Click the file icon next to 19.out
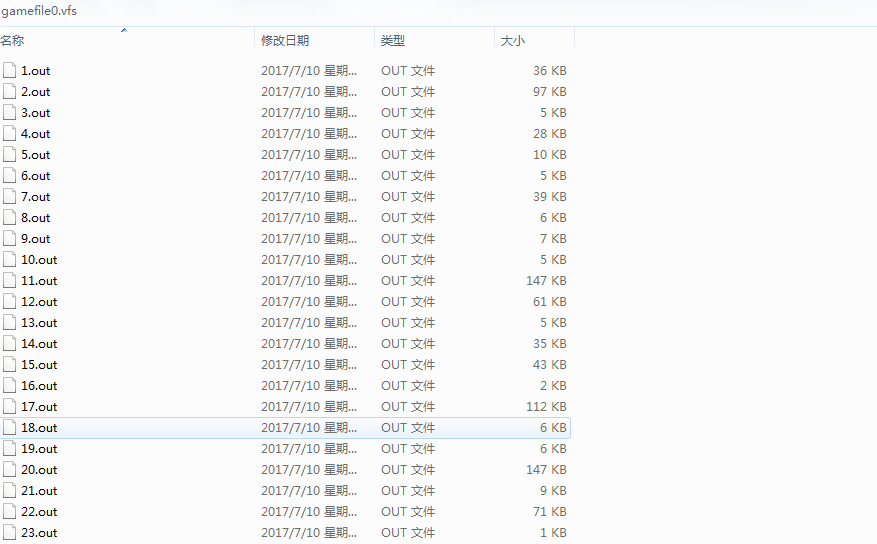This screenshot has height=544, width=877. [9, 448]
